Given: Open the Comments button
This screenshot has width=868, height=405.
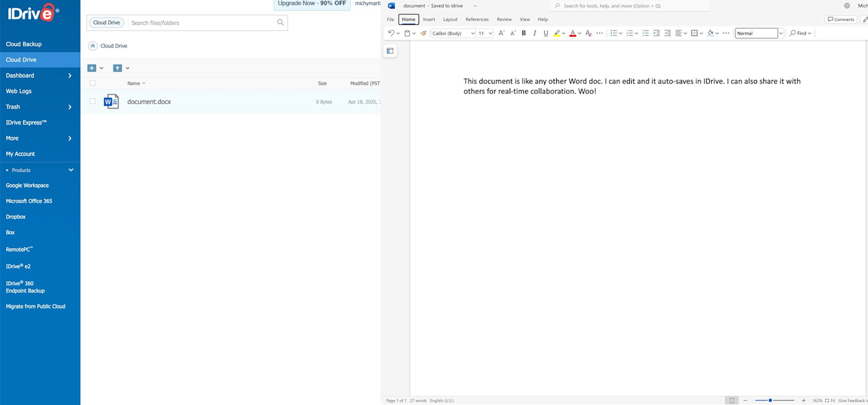Looking at the screenshot, I should point(841,19).
